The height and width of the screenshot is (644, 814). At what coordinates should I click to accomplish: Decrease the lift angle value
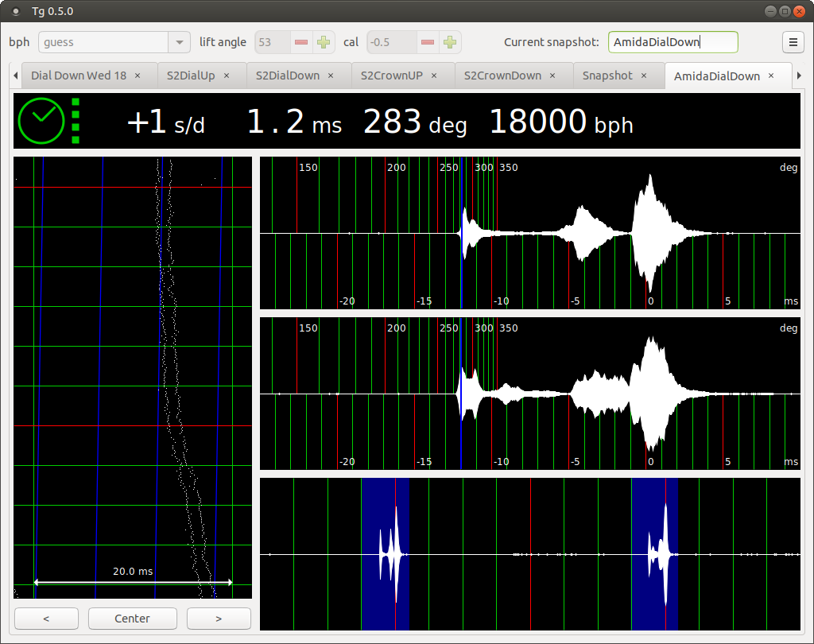click(x=301, y=42)
